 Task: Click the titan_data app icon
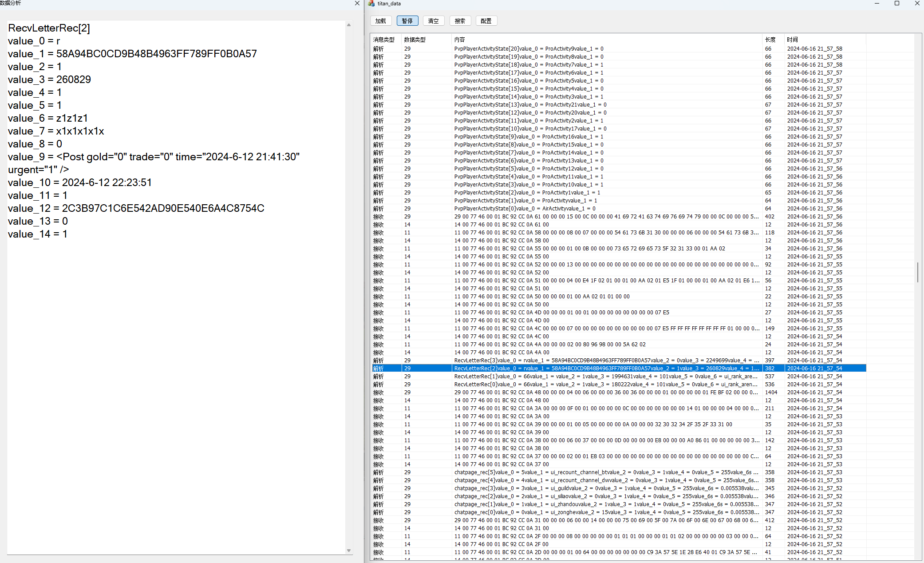click(371, 4)
